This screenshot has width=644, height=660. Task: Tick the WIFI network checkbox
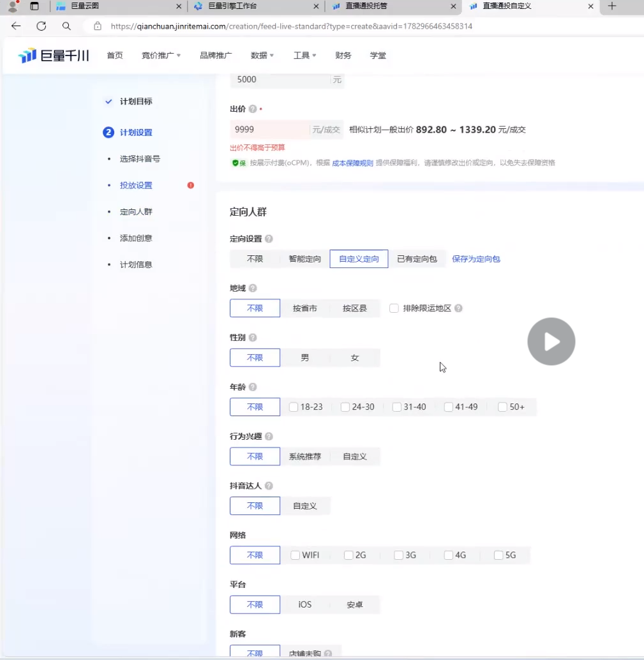pyautogui.click(x=295, y=555)
